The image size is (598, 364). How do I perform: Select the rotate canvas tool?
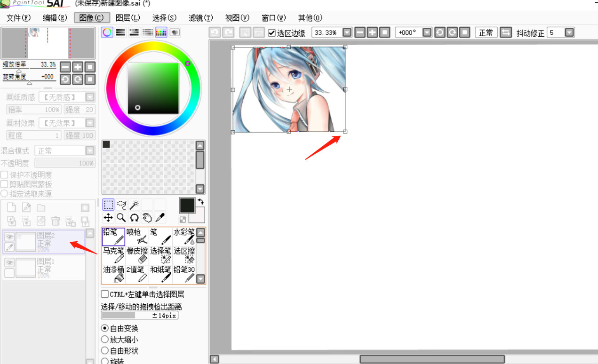134,217
